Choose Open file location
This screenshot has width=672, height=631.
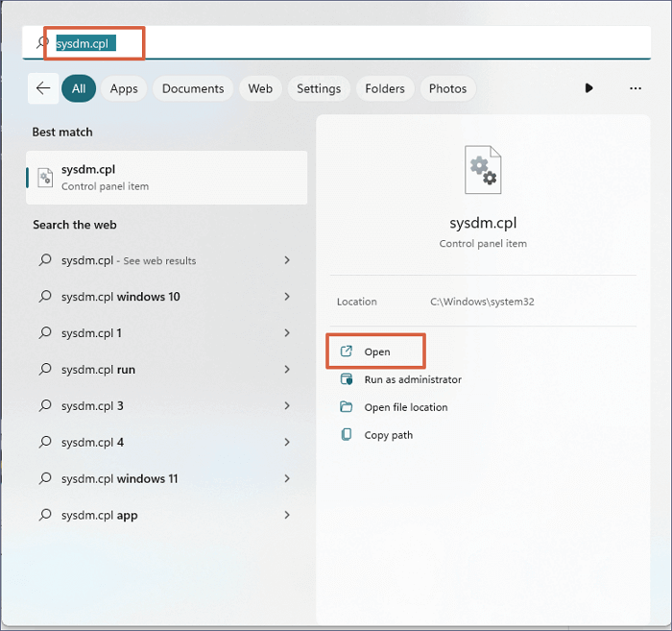(406, 407)
